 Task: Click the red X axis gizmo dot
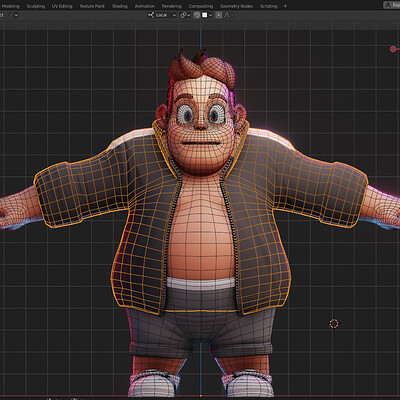[393, 49]
